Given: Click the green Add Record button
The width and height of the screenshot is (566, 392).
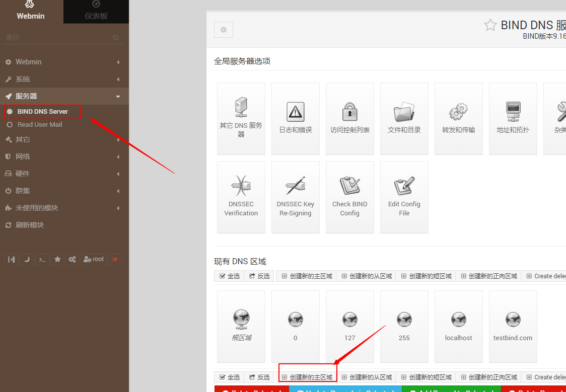Looking at the screenshot, I should pos(451,389).
